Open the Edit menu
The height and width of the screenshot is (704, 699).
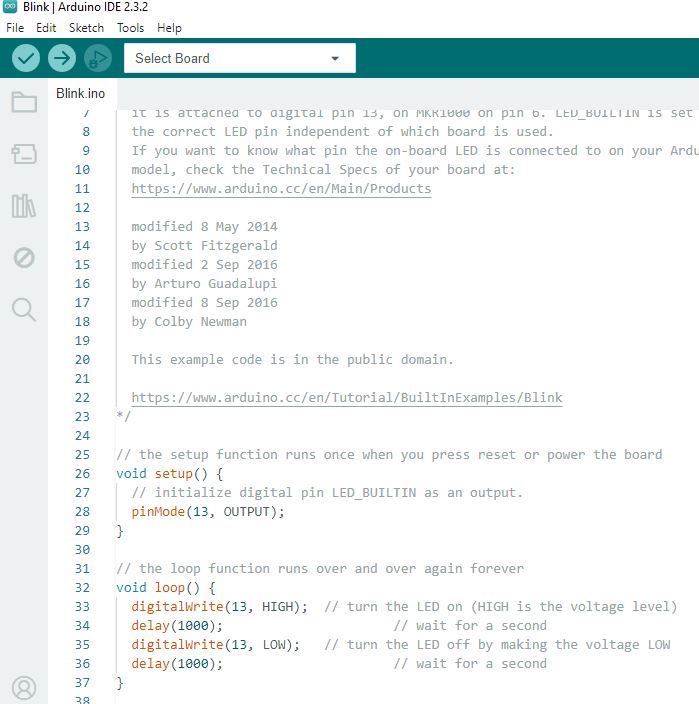coord(46,28)
